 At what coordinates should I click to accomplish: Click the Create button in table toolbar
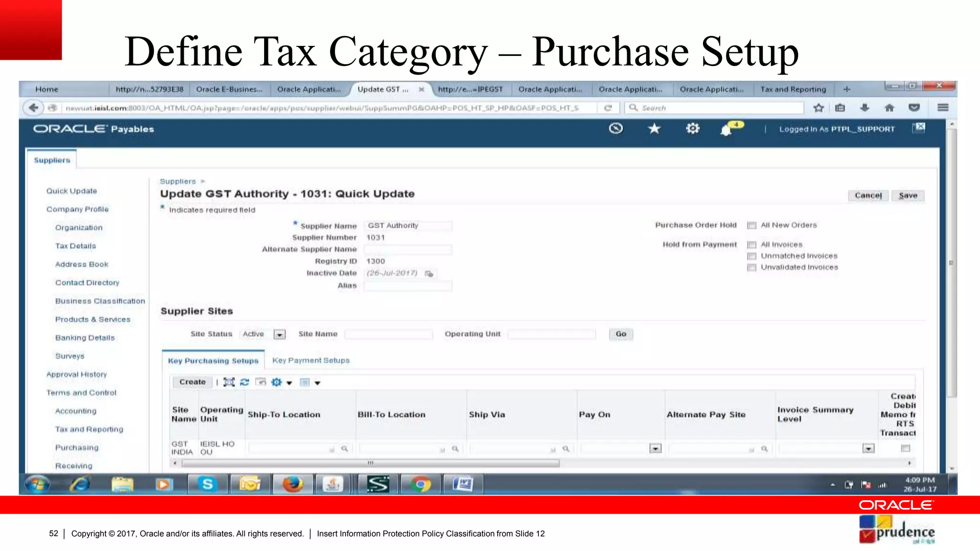(x=192, y=382)
